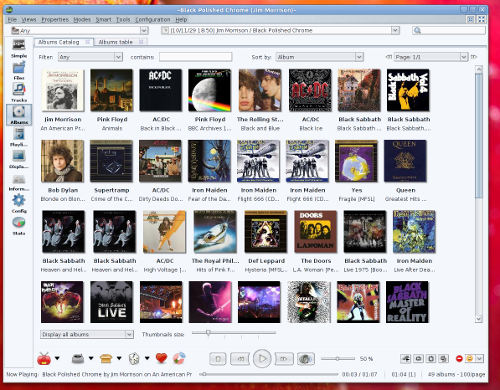Image resolution: width=500 pixels, height=390 pixels.
Task: Click the magnifier search icon
Action: tap(417, 31)
